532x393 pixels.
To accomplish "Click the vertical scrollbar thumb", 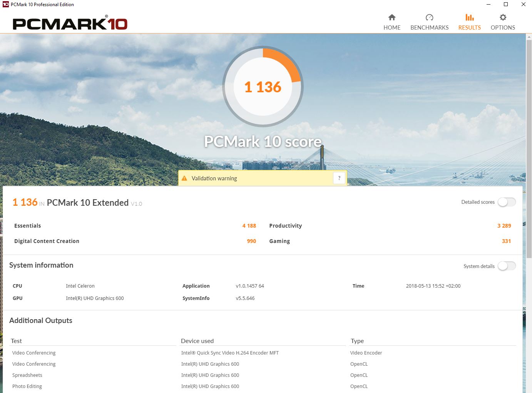I will point(529,148).
